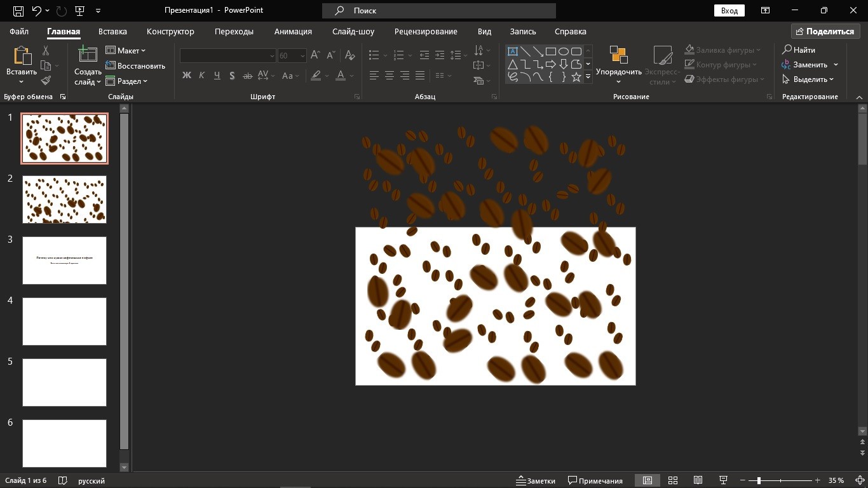The width and height of the screenshot is (868, 488).
Task: Toggle the Notes pane (Заметки)
Action: (535, 480)
